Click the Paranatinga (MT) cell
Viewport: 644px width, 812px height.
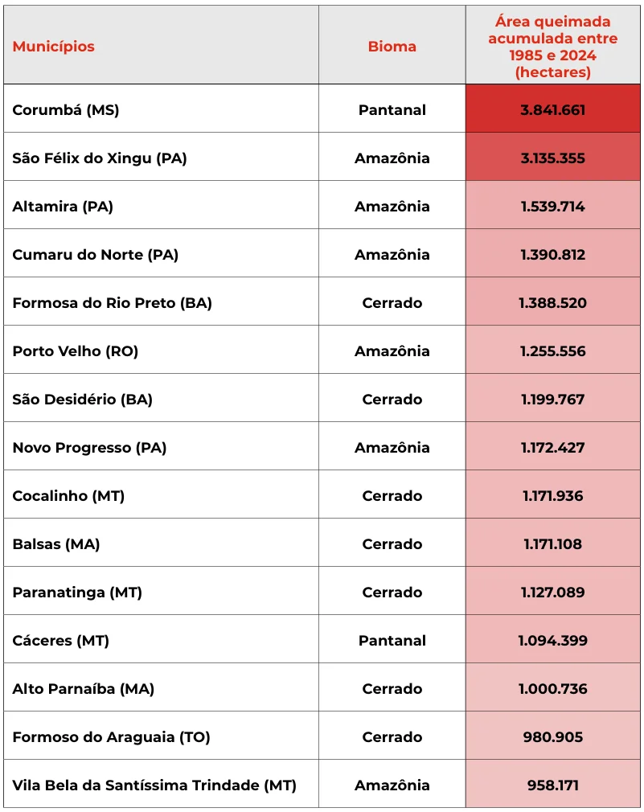click(161, 590)
